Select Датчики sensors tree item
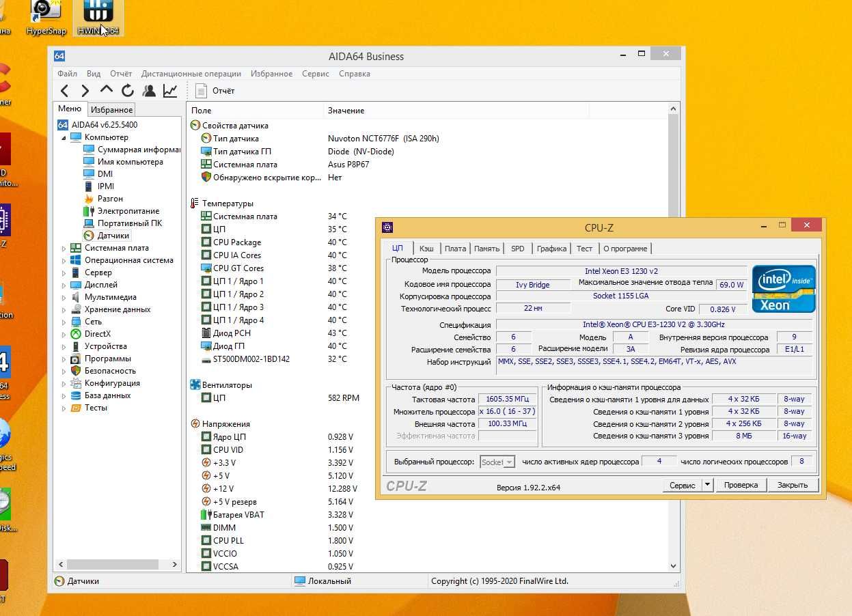The image size is (852, 616). [x=106, y=236]
